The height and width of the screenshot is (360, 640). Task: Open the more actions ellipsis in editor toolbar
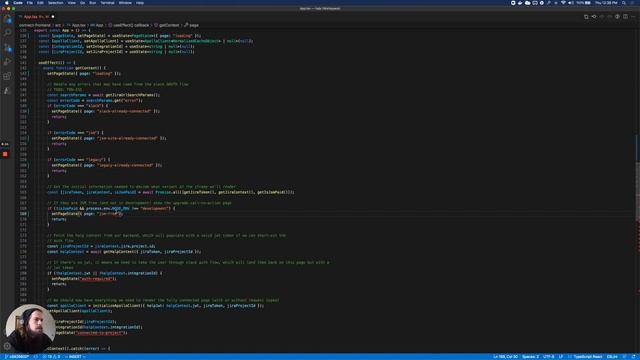tap(633, 17)
